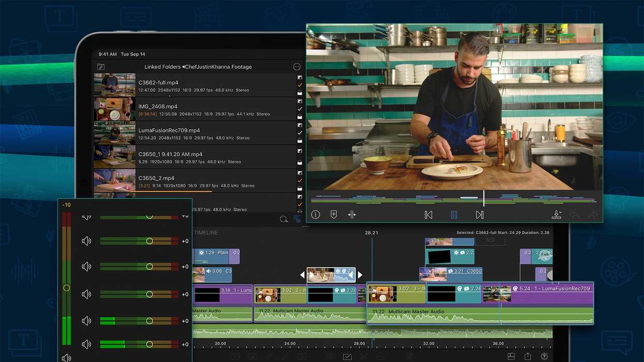Image resolution: width=644 pixels, height=362 pixels.
Task: Click the 24.00 mark on the timeline ruler
Action: (290, 343)
